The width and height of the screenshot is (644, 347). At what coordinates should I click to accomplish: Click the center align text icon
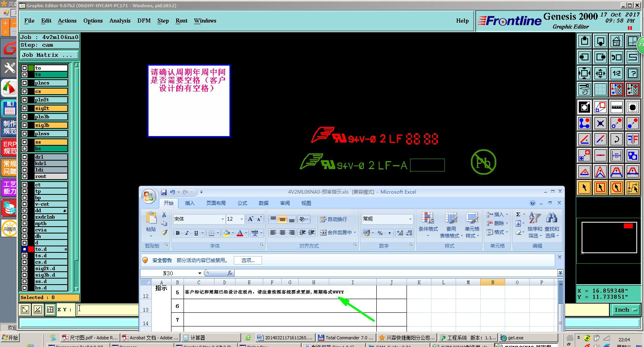pos(283,233)
